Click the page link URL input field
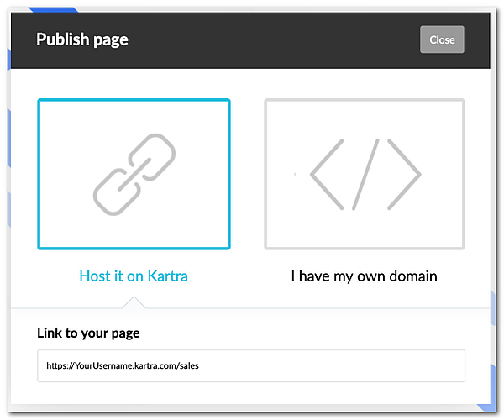Screen dimensions: 504x420 pos(251,365)
